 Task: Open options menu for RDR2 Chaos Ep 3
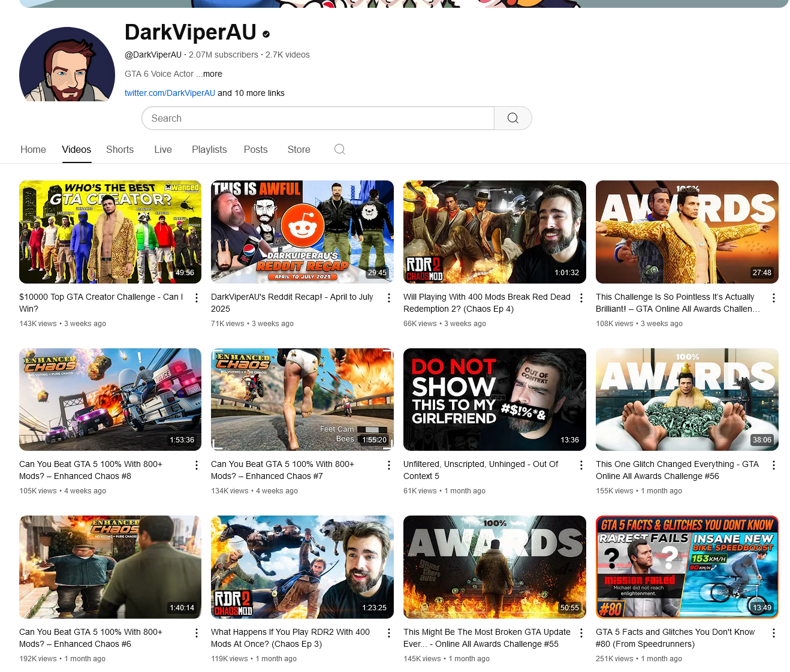tap(389, 633)
